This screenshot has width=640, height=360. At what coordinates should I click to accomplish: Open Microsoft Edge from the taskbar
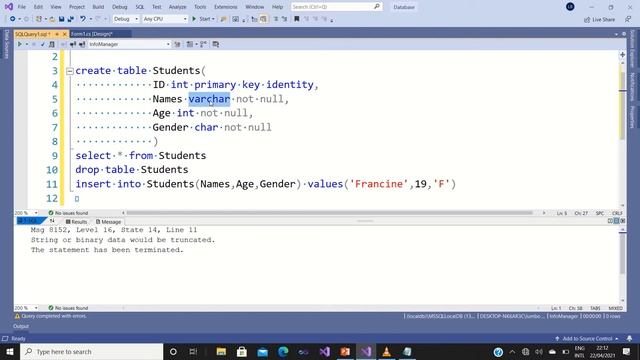pos(283,351)
